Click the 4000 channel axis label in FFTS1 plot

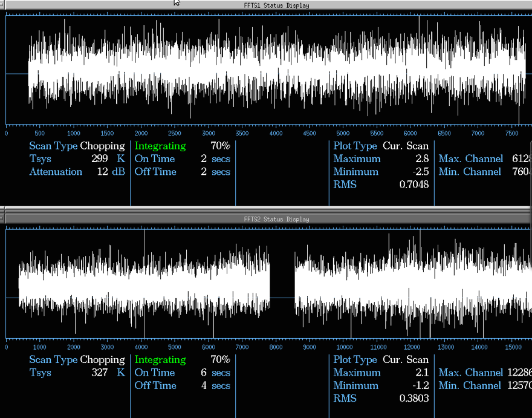(276, 133)
